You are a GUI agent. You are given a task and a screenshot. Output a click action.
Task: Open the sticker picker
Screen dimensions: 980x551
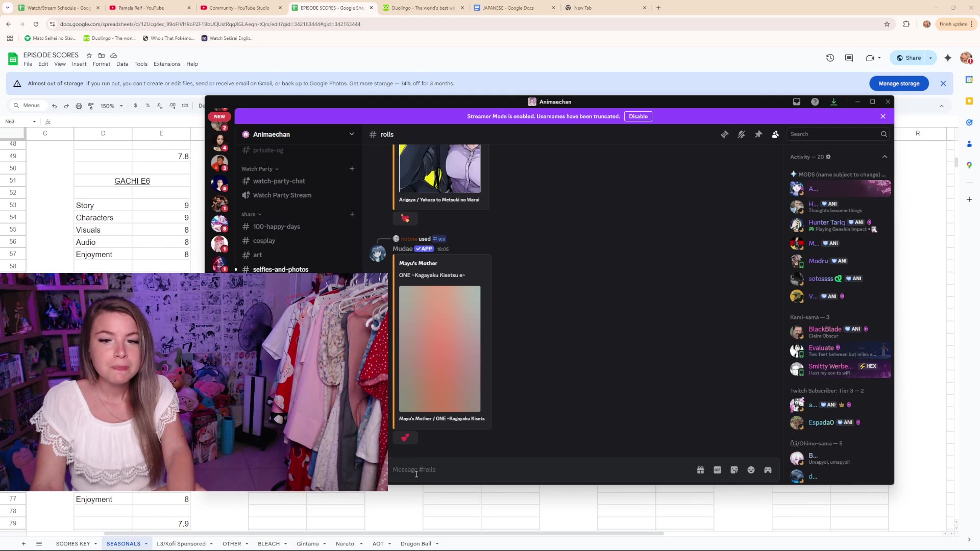[x=734, y=469]
